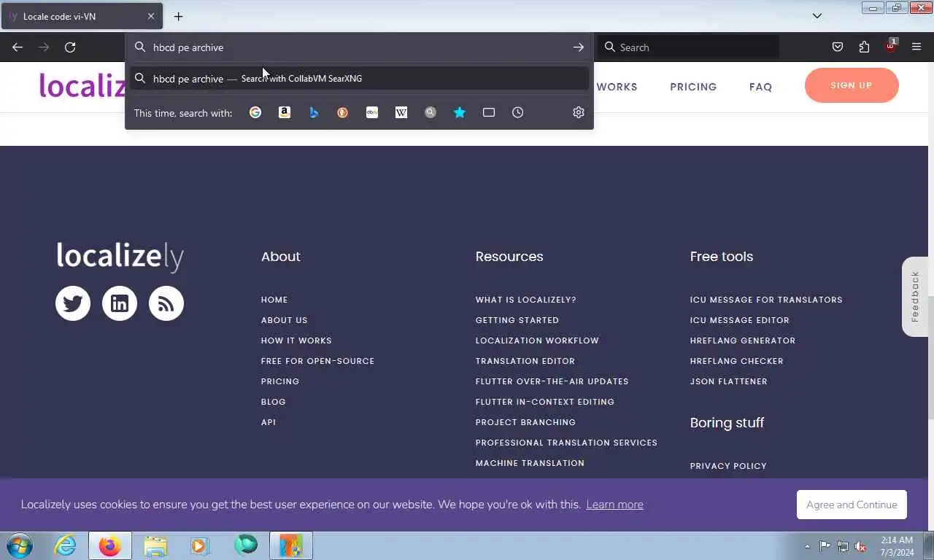The height and width of the screenshot is (560, 934).
Task: Search with Google one-off engine icon
Action: (255, 112)
